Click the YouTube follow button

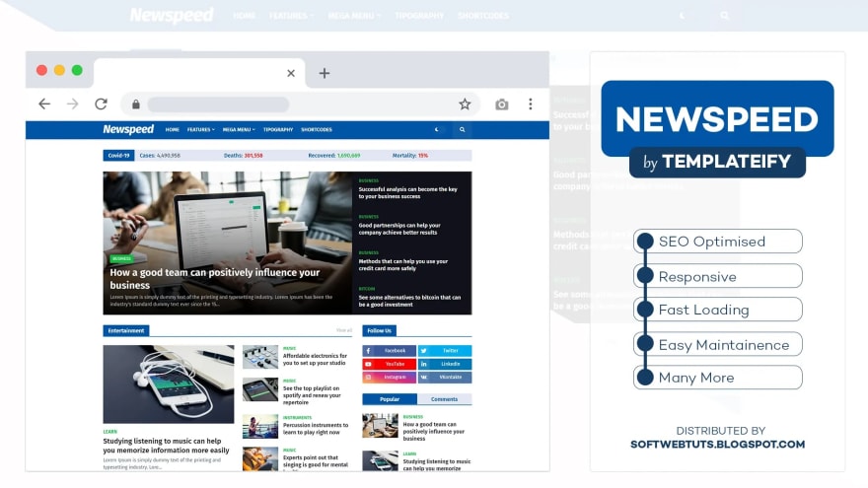(x=390, y=364)
